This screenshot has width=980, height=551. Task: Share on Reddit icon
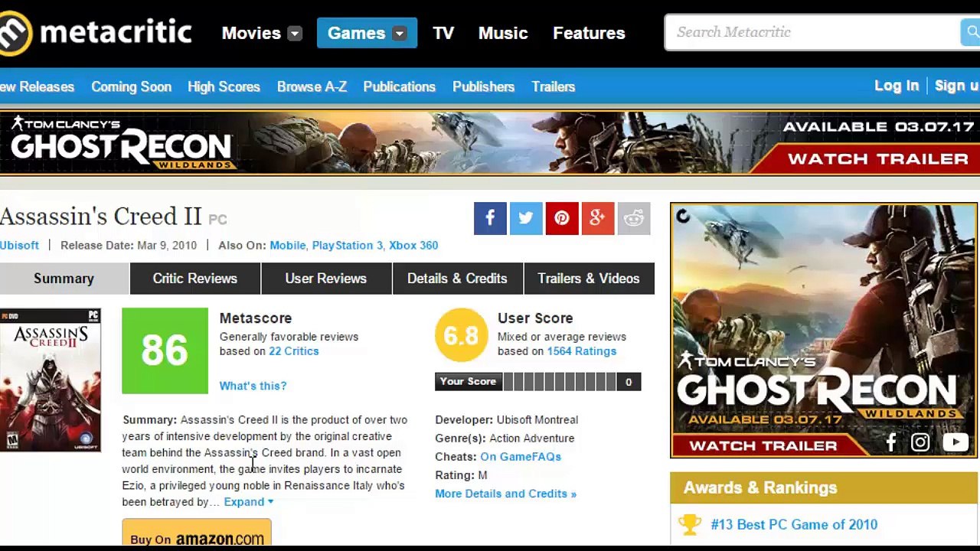tap(634, 218)
